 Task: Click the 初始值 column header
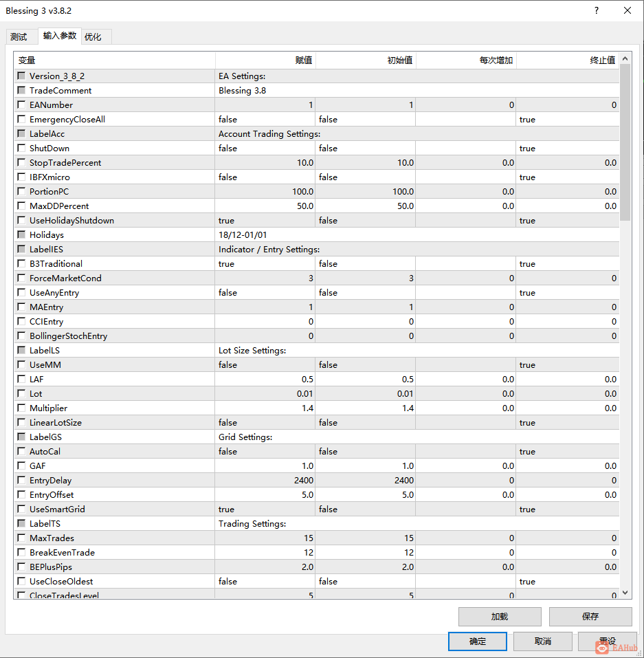(366, 61)
